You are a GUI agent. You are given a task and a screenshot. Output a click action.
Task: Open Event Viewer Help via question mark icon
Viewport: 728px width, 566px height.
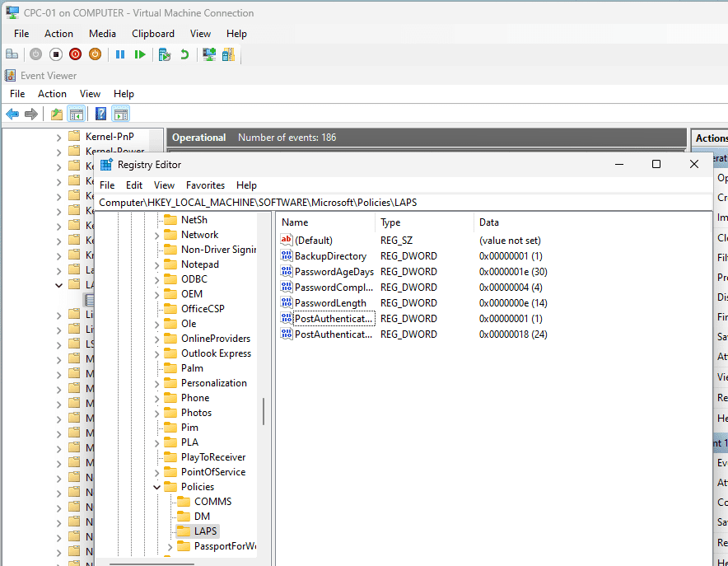[100, 114]
